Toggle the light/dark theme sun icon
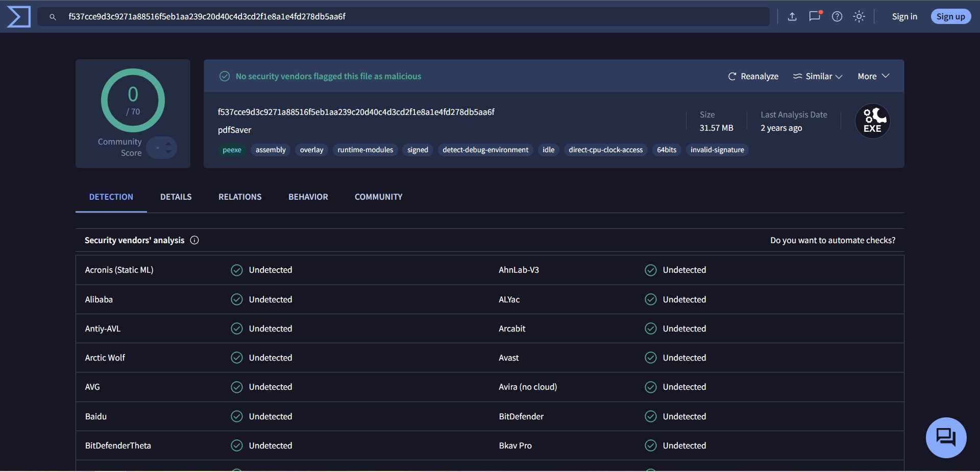Image resolution: width=980 pixels, height=472 pixels. point(859,17)
